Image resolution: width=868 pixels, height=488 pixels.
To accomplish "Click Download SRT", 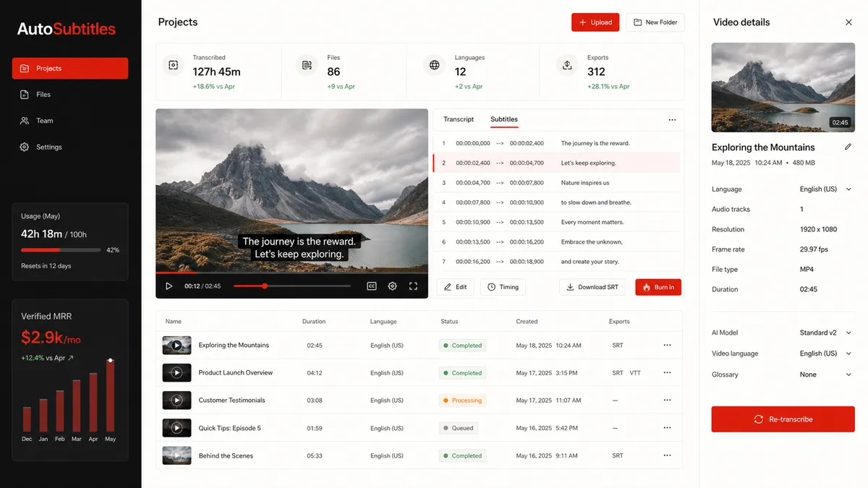I will tap(592, 287).
